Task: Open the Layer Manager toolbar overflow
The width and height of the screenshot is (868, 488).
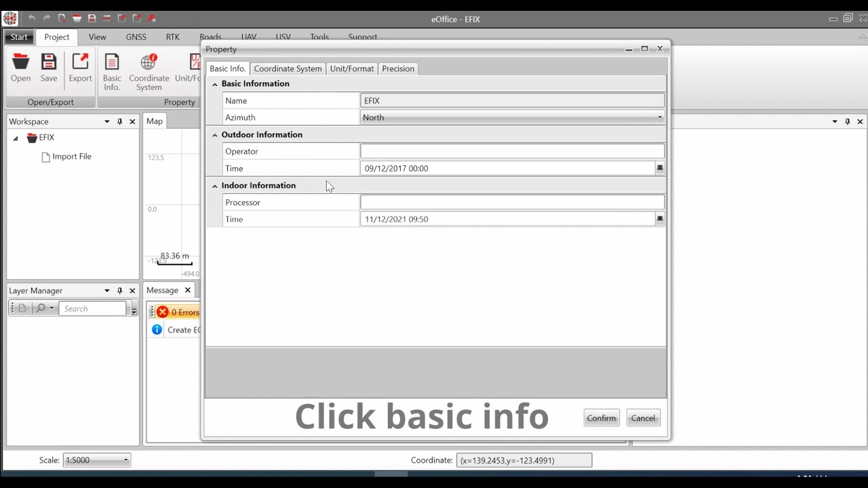Action: 134,309
